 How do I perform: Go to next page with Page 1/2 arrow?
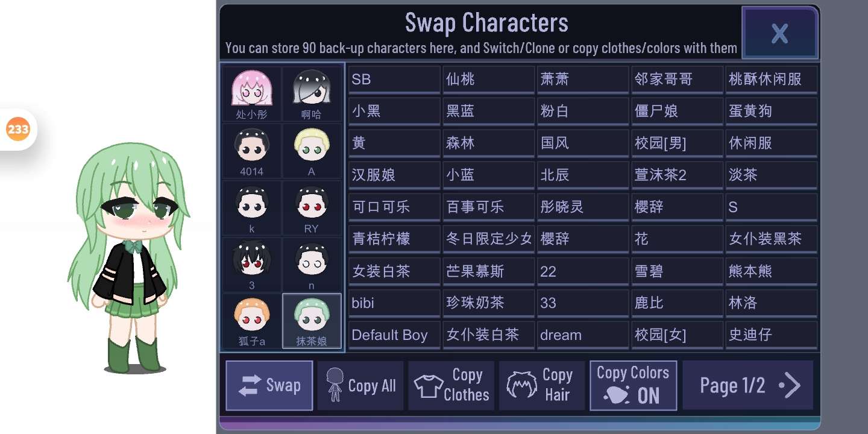747,386
